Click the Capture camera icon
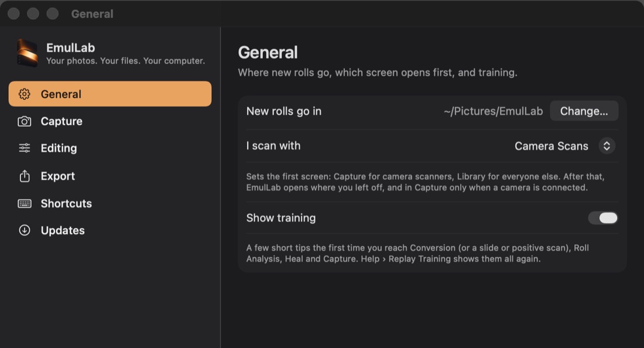Viewport: 644px width, 348px height. [24, 122]
